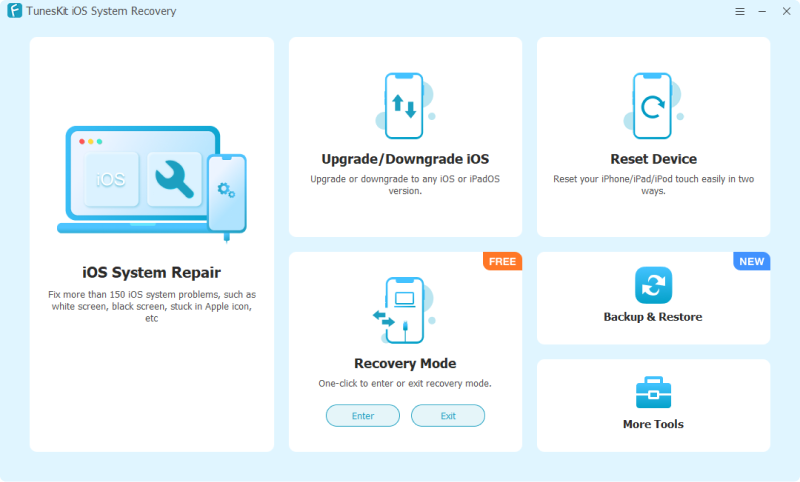Close the TunesKit window
Viewport: 800px width, 482px height.
coord(786,11)
